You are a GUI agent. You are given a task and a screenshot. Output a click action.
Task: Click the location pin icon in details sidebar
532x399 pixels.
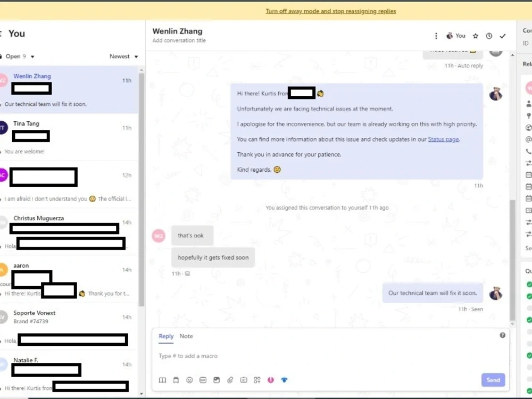[x=529, y=116]
